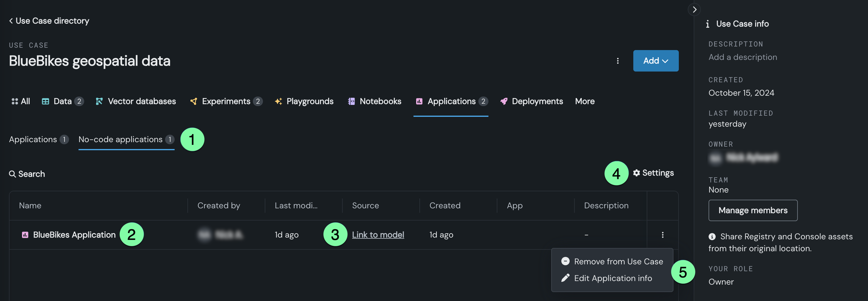Open the BlueBikes Application row actions menu
868x301 pixels.
[x=662, y=235]
